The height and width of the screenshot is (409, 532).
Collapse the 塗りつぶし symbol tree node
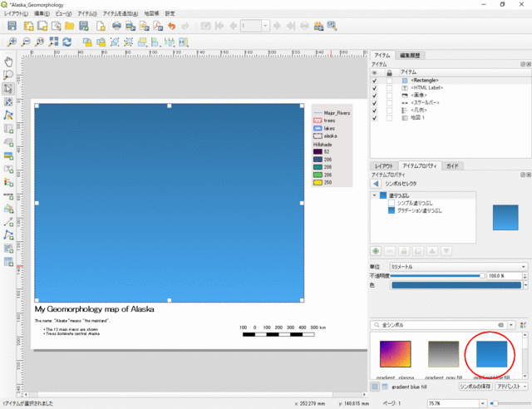point(375,195)
